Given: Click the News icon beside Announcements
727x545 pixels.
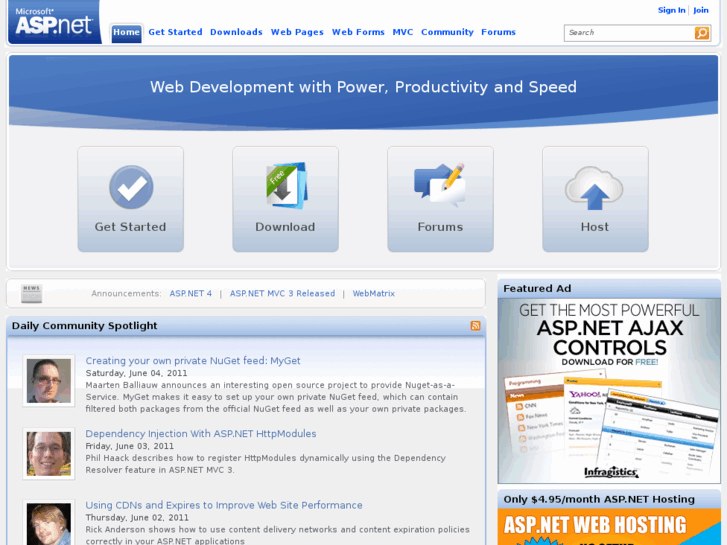Looking at the screenshot, I should (x=32, y=294).
